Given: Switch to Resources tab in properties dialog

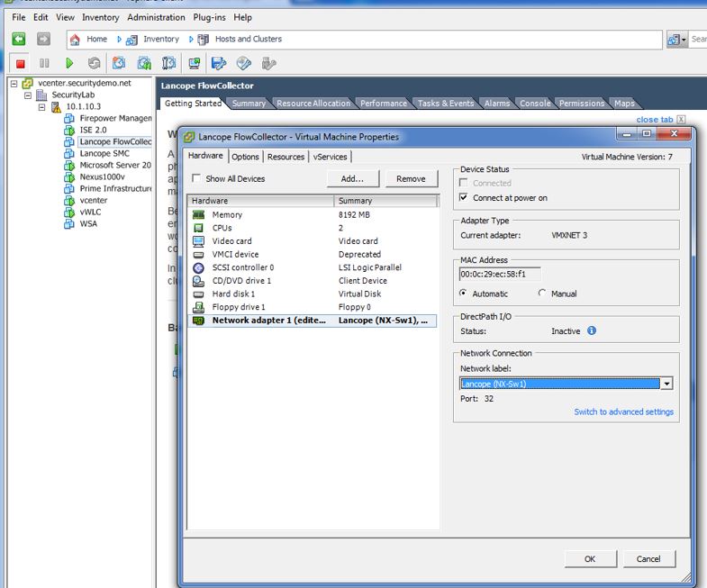Looking at the screenshot, I should point(286,157).
